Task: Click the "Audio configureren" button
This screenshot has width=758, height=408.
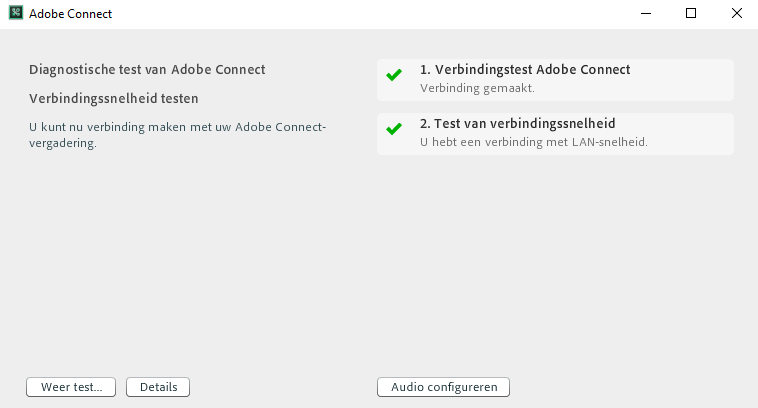Action: (x=444, y=387)
